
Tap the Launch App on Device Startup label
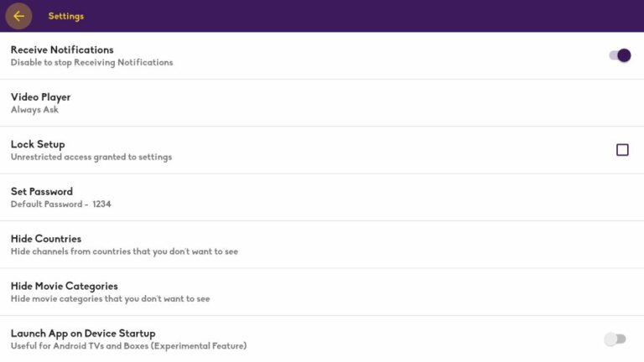pyautogui.click(x=83, y=333)
